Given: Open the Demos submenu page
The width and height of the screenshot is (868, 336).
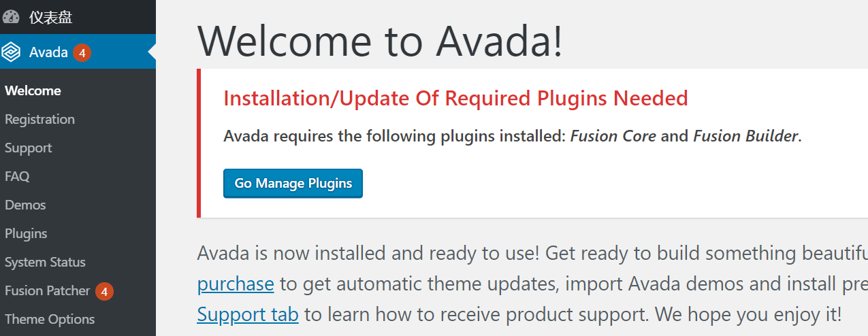Looking at the screenshot, I should tap(25, 205).
